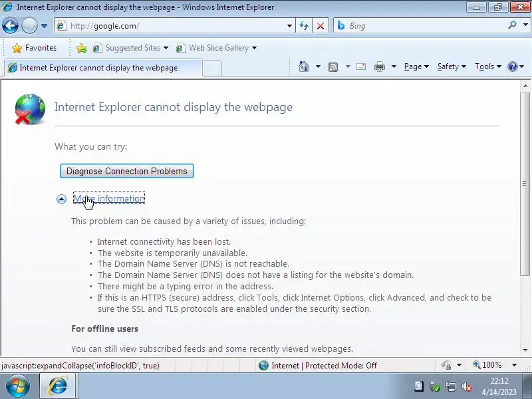Click the IE logo in title bar

click(7, 7)
